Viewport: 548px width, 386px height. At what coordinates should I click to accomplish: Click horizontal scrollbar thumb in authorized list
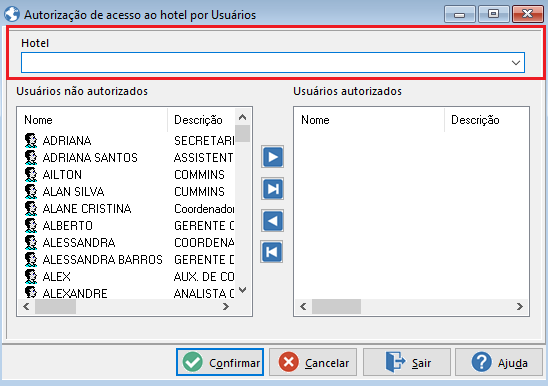tap(336, 307)
